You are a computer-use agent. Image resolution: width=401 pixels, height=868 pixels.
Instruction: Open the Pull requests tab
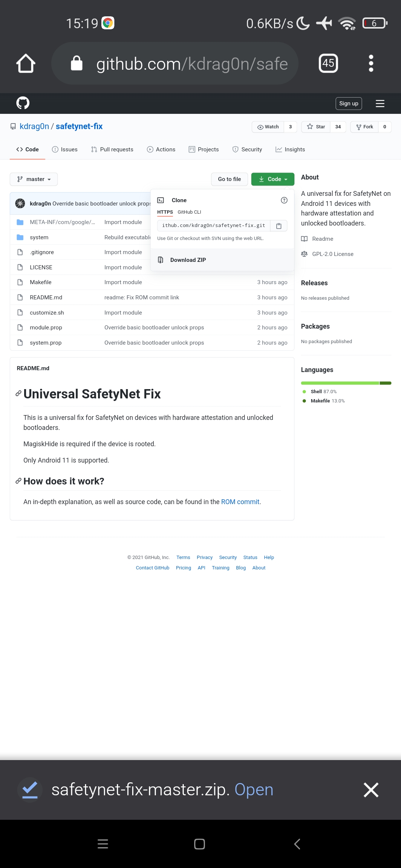(x=112, y=149)
